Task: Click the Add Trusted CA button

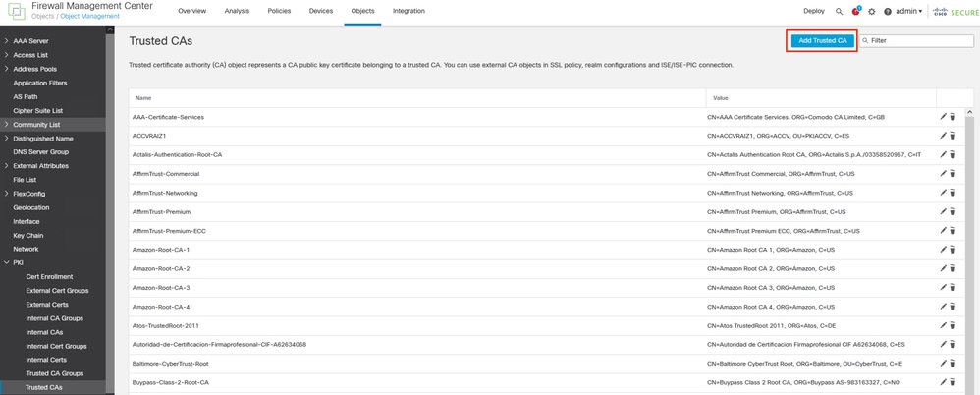Action: 823,40
